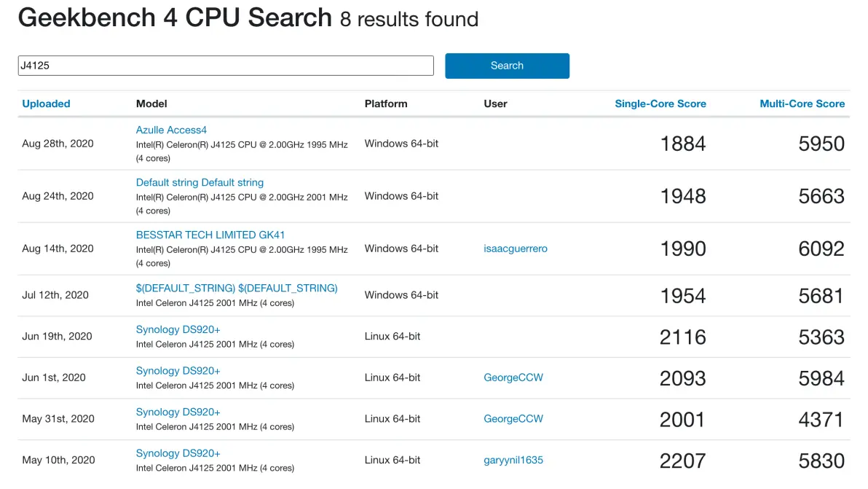Open BESSTAR TECH LIMITED GK41 result

(x=210, y=235)
